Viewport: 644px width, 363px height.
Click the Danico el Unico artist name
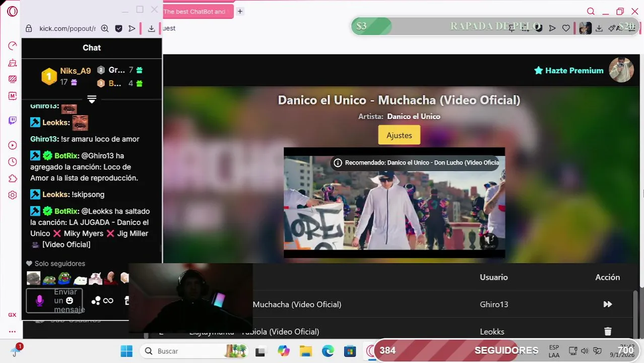(414, 116)
